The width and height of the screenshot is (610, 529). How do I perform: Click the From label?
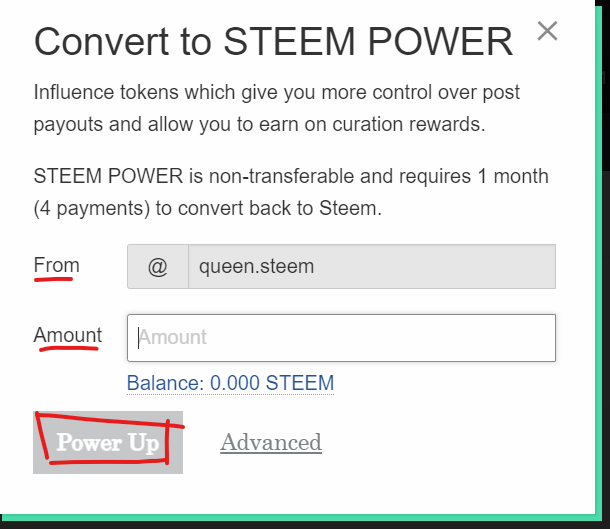pyautogui.click(x=56, y=265)
